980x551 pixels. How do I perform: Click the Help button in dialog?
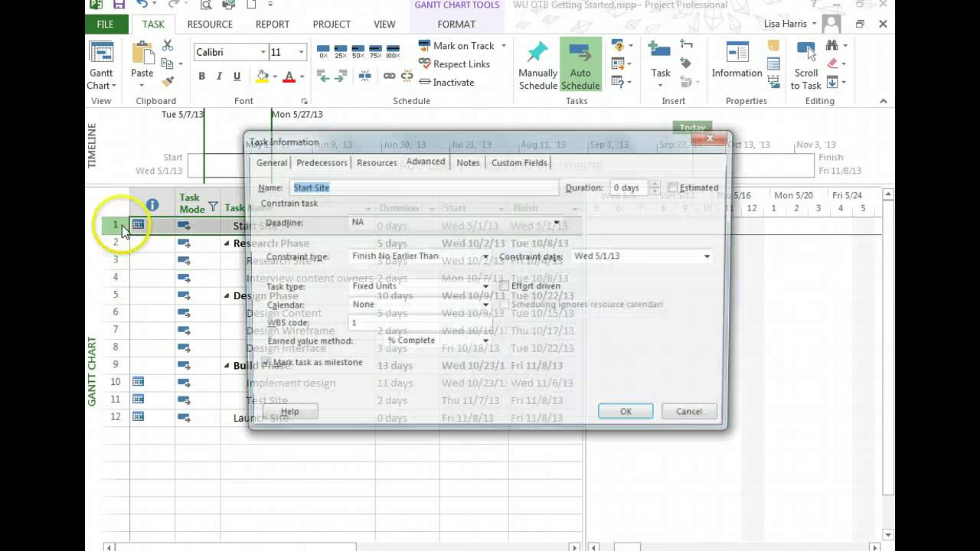(289, 412)
